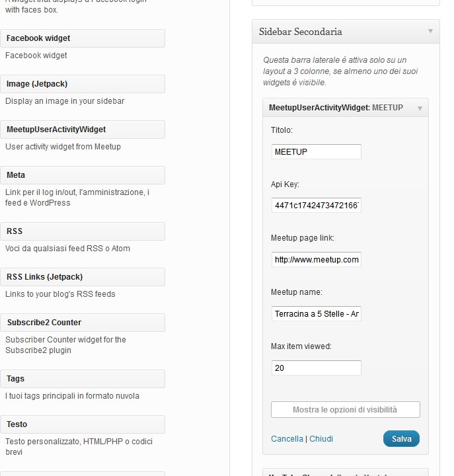The height and width of the screenshot is (476, 454).
Task: Click the Cancella link
Action: point(287,439)
